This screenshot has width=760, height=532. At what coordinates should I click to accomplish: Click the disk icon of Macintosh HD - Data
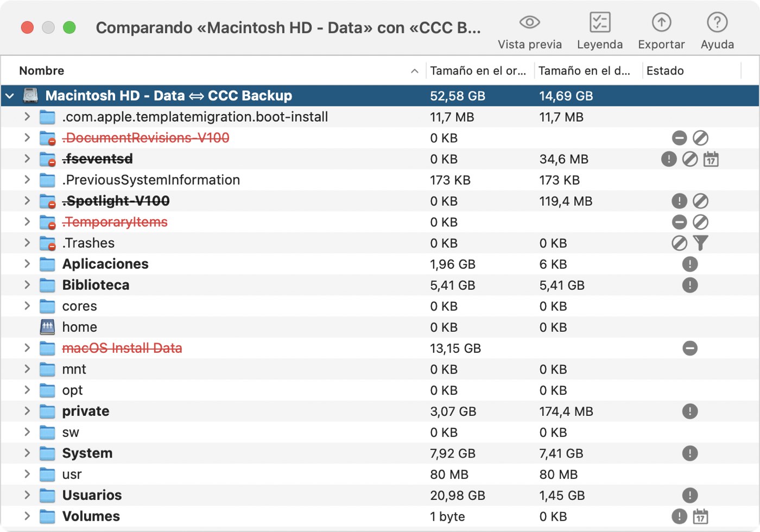[x=30, y=96]
